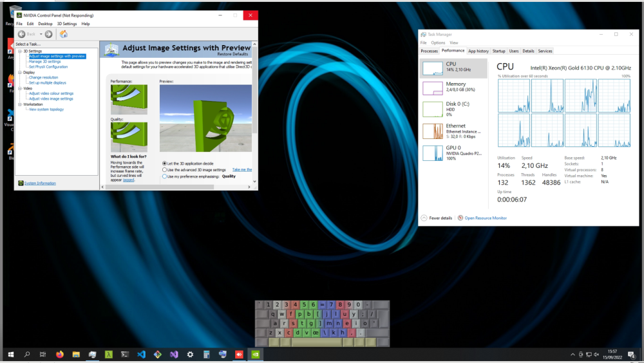Open Visual Studio Code from taskbar
The image size is (644, 363).
(141, 355)
